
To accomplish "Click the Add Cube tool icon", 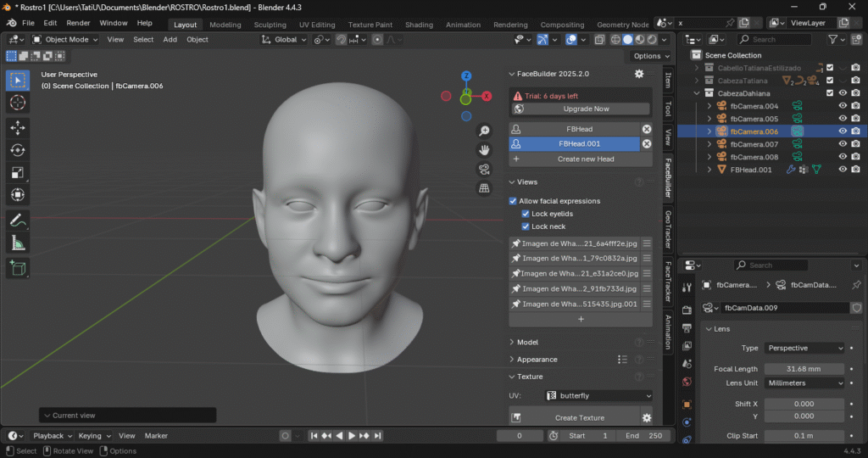I will point(18,268).
